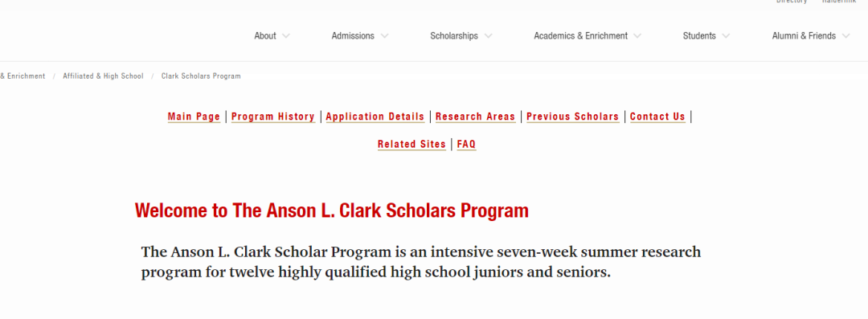868x319 pixels.
Task: Open the Program History link
Action: coord(273,117)
